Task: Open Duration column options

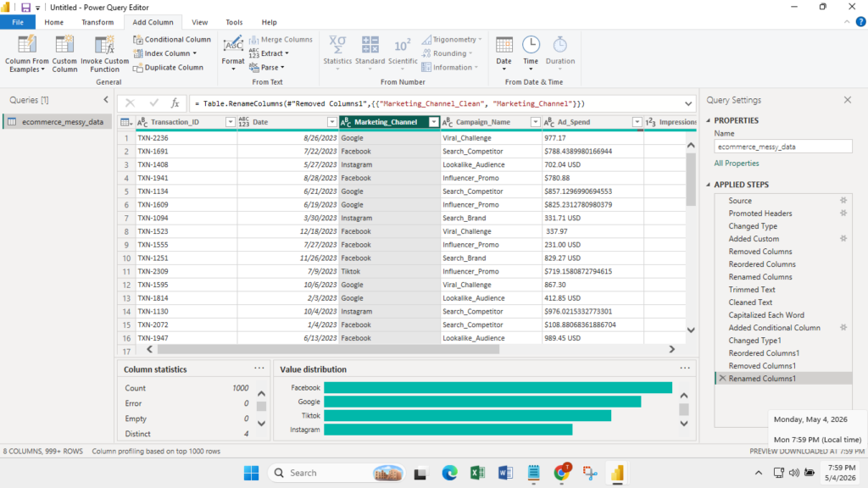Action: [560, 53]
